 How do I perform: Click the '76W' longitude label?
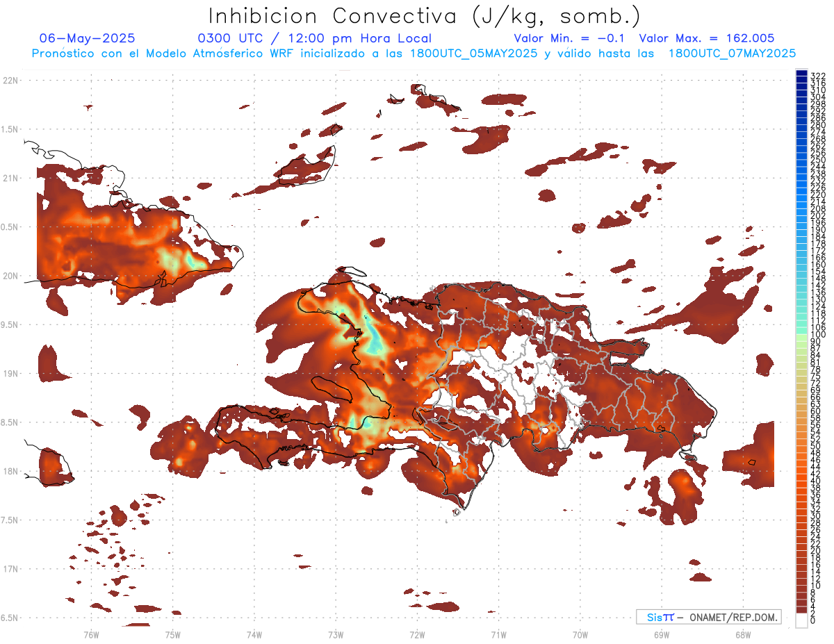pyautogui.click(x=91, y=634)
